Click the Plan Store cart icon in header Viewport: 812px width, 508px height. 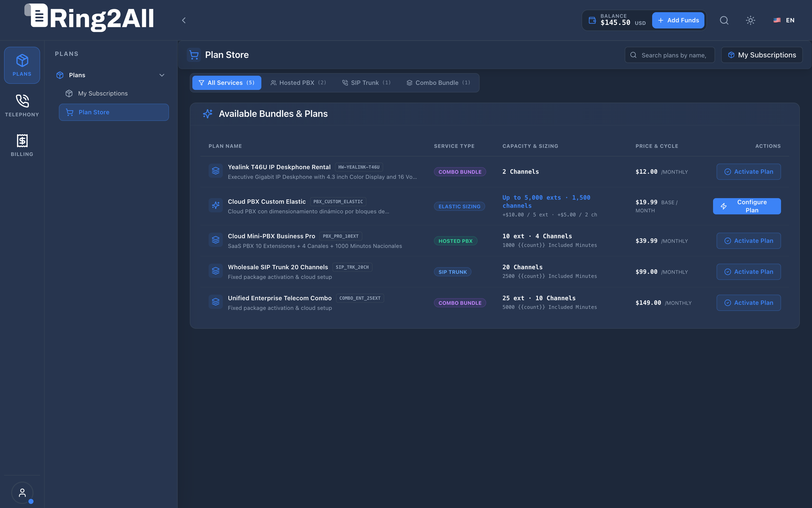point(194,55)
